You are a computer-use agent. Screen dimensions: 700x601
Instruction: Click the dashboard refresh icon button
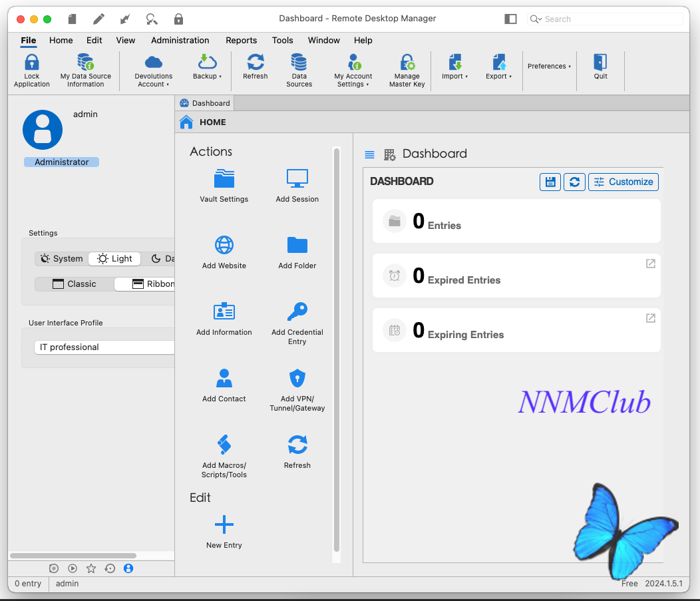click(x=574, y=182)
